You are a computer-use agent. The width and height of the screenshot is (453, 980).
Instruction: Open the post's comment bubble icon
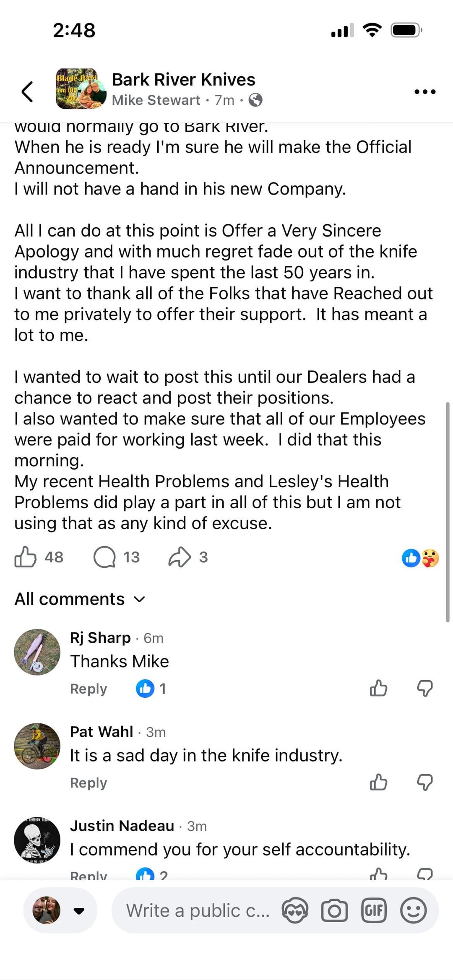coord(104,557)
